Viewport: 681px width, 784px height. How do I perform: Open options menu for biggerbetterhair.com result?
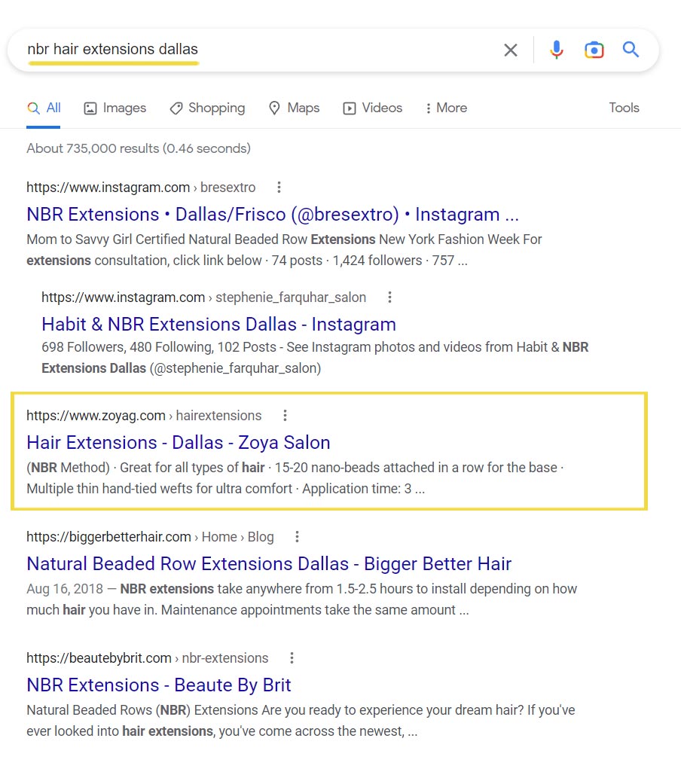click(x=297, y=537)
